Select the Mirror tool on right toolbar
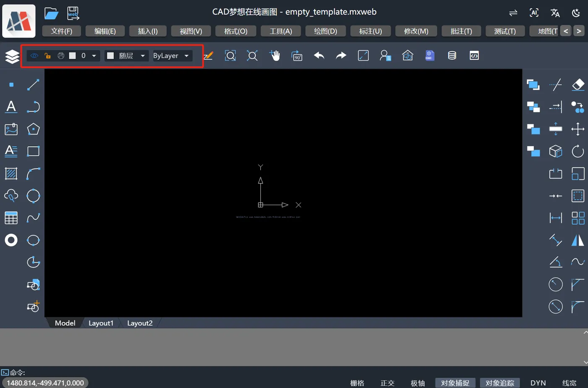This screenshot has width=588, height=388. pyautogui.click(x=577, y=240)
